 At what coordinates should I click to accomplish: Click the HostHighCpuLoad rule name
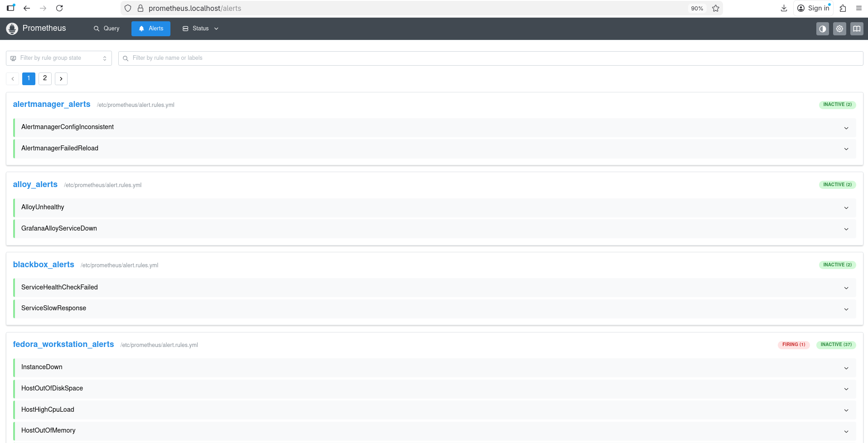(48, 409)
